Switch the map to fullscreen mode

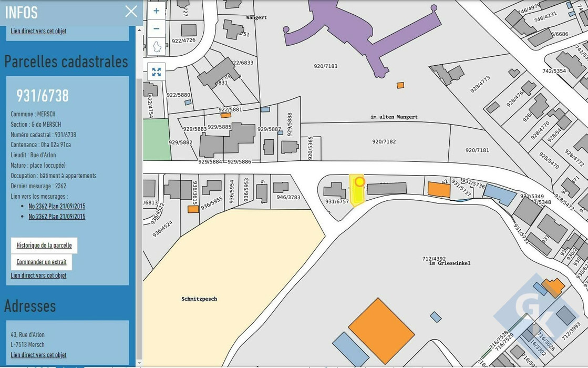[x=156, y=71]
